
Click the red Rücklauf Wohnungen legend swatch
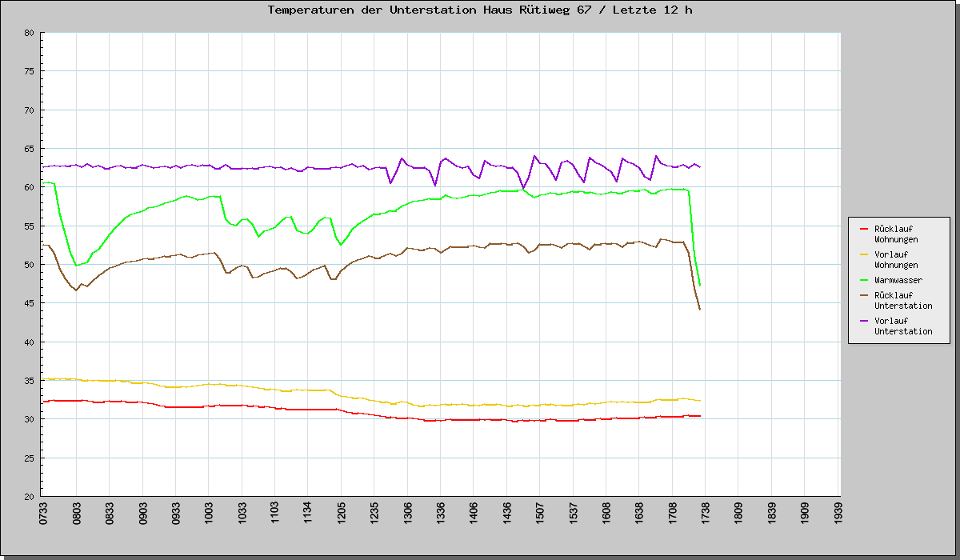[x=864, y=229]
